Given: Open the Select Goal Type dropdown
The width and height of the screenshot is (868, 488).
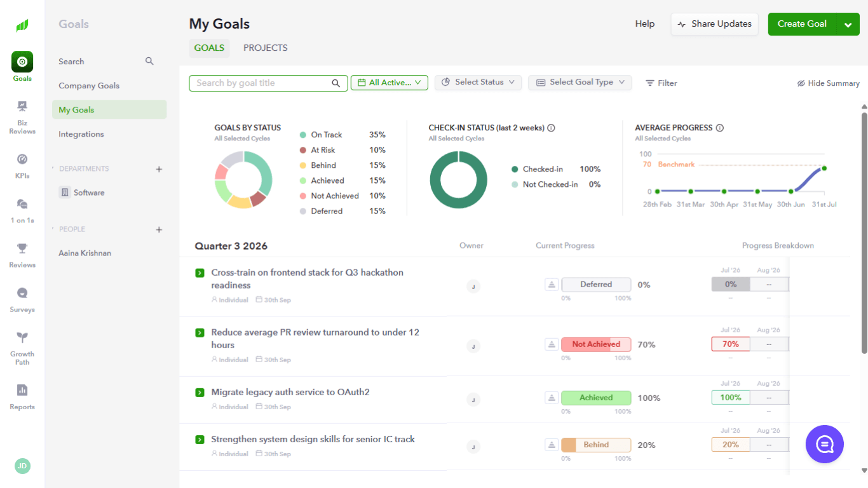Looking at the screenshot, I should pos(580,83).
